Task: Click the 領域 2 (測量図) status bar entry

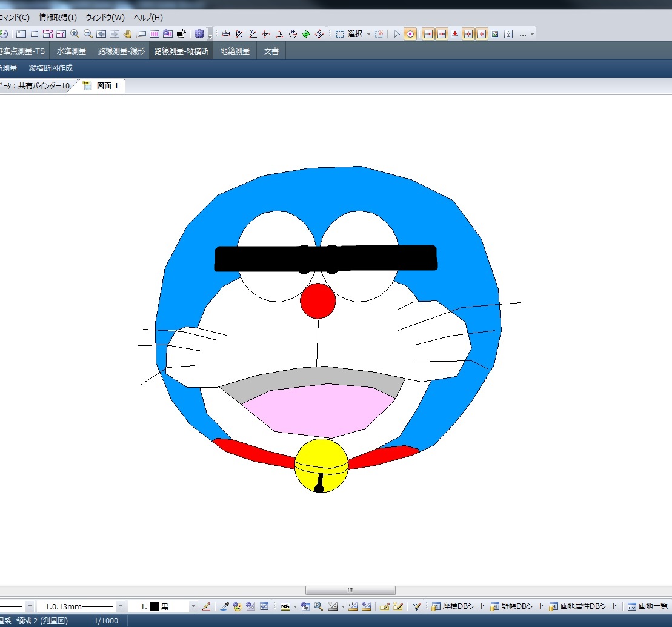Action: [x=42, y=620]
